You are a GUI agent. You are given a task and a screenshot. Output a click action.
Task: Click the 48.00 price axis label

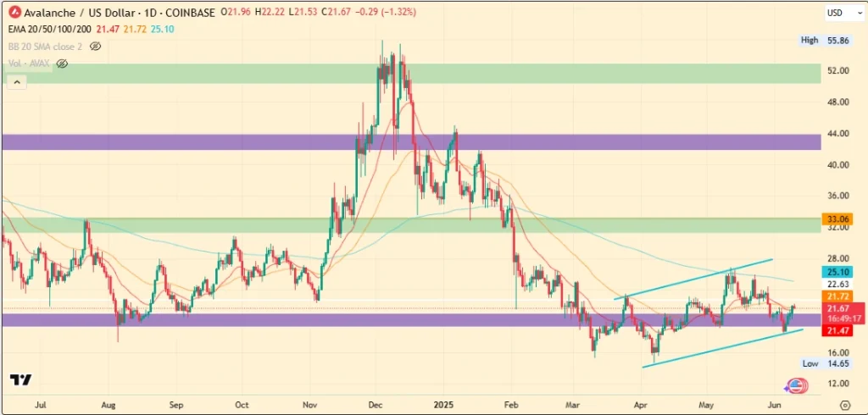tap(838, 102)
